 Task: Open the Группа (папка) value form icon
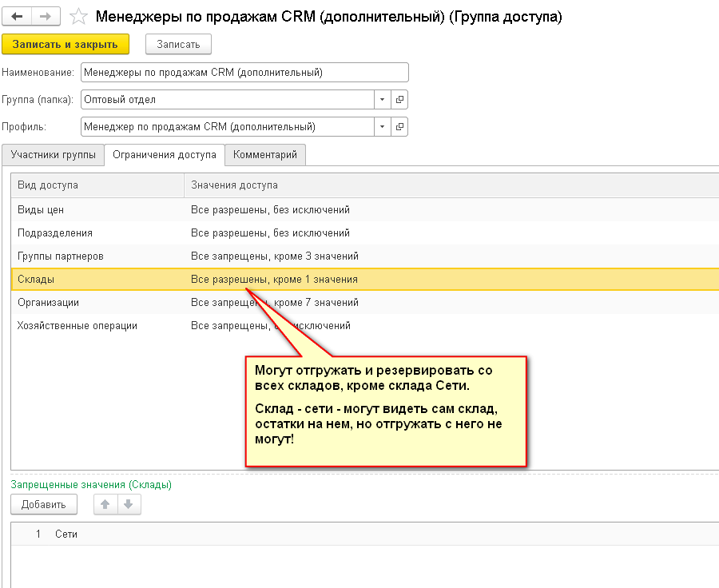pyautogui.click(x=400, y=100)
